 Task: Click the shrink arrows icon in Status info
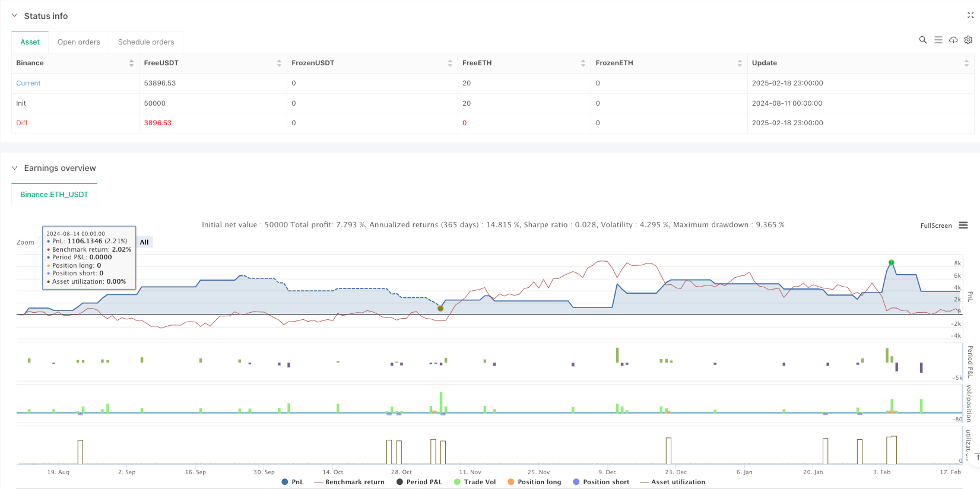tap(971, 15)
